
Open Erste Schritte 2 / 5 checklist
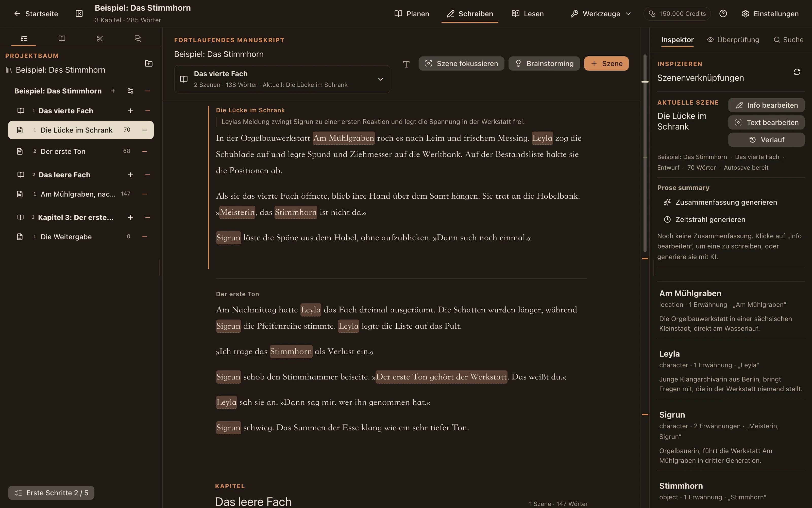pyautogui.click(x=51, y=493)
